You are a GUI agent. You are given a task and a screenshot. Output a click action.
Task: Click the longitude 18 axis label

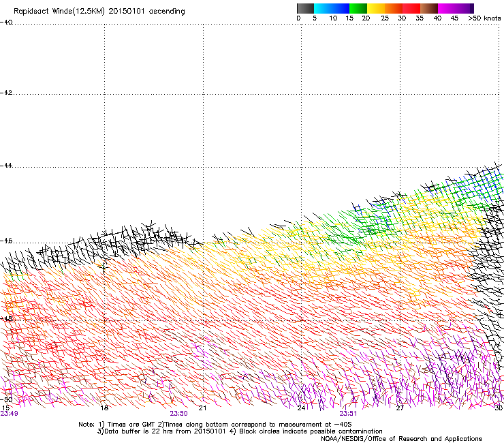point(104,408)
